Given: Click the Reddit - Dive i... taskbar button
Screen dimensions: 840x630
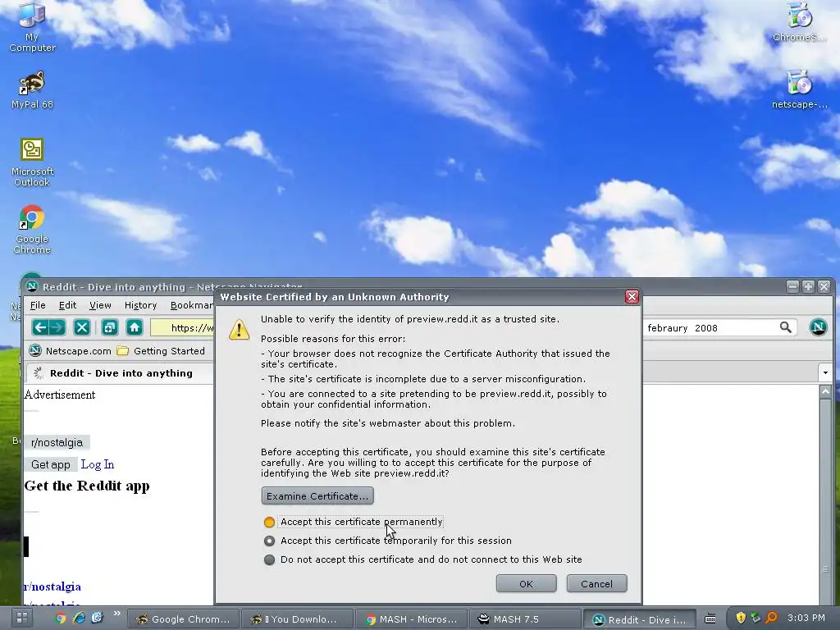Looking at the screenshot, I should 639,619.
